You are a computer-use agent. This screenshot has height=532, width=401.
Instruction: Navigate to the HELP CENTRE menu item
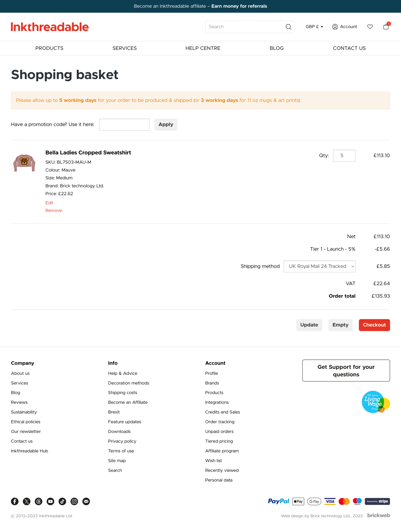(x=203, y=48)
